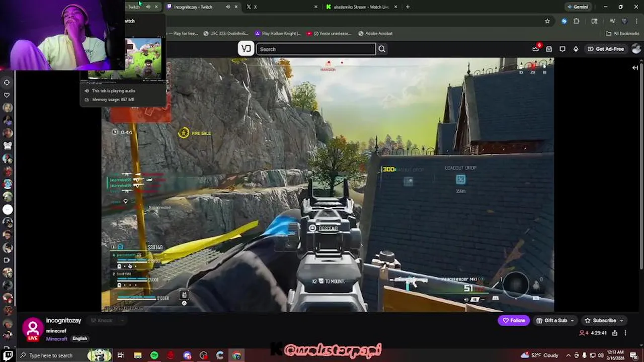Open Subscribe options dropdown arrow

622,320
